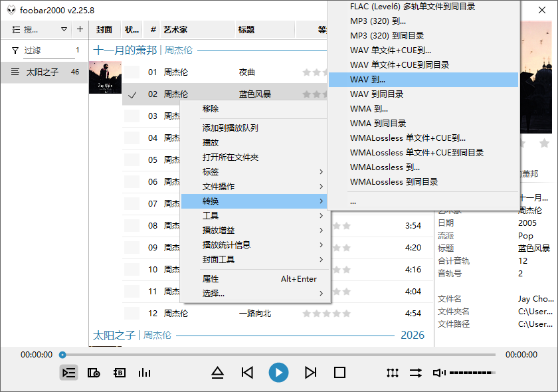
Task: Click album header 十一月的萧邦 | 周杰伦
Action: tap(143, 50)
